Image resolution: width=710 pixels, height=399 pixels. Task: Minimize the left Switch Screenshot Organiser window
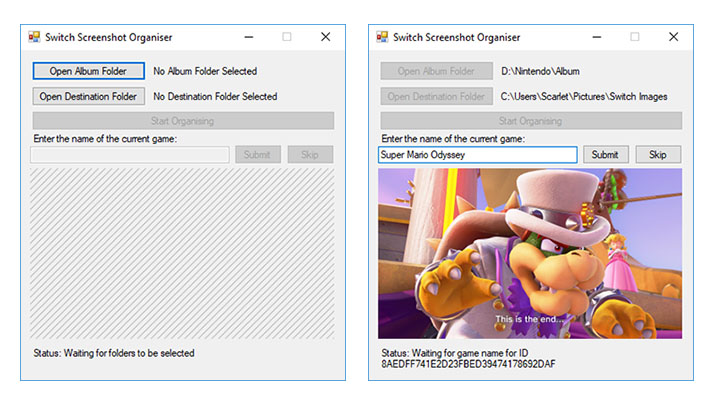click(249, 37)
